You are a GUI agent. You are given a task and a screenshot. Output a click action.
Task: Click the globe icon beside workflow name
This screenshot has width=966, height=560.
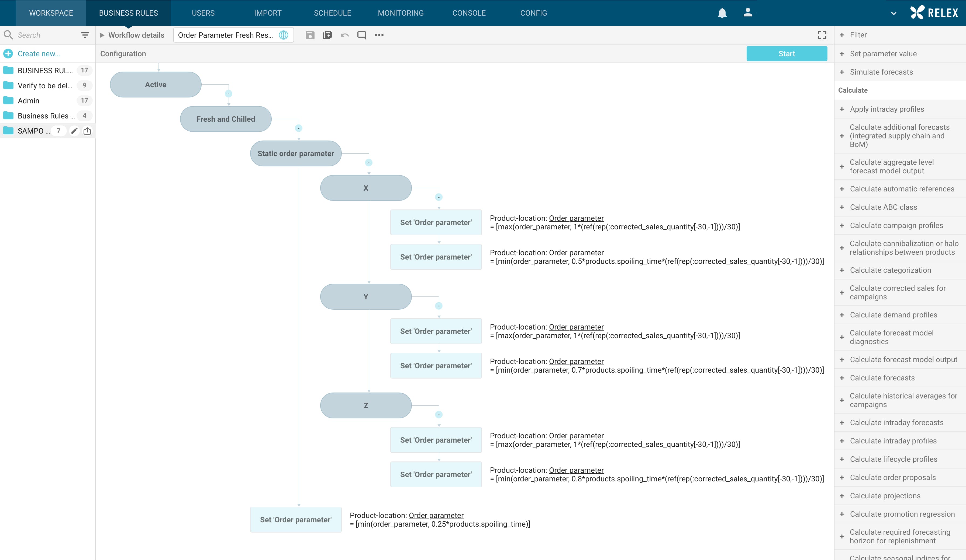(x=283, y=35)
